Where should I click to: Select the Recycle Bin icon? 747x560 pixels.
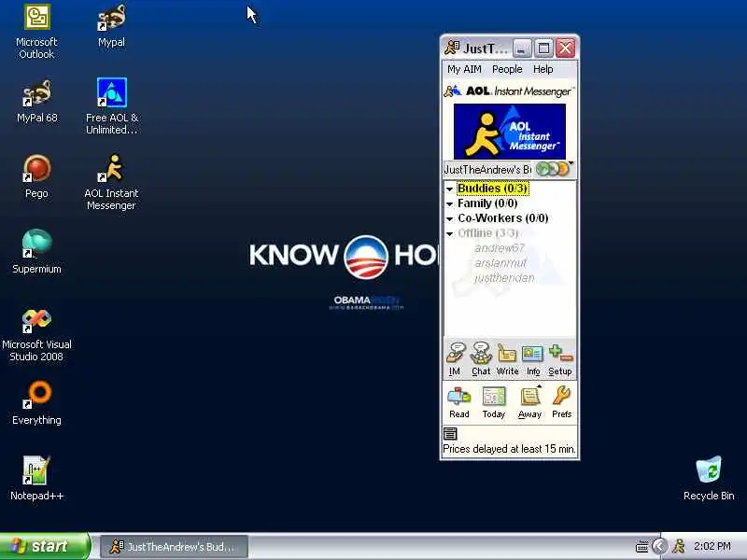(709, 478)
